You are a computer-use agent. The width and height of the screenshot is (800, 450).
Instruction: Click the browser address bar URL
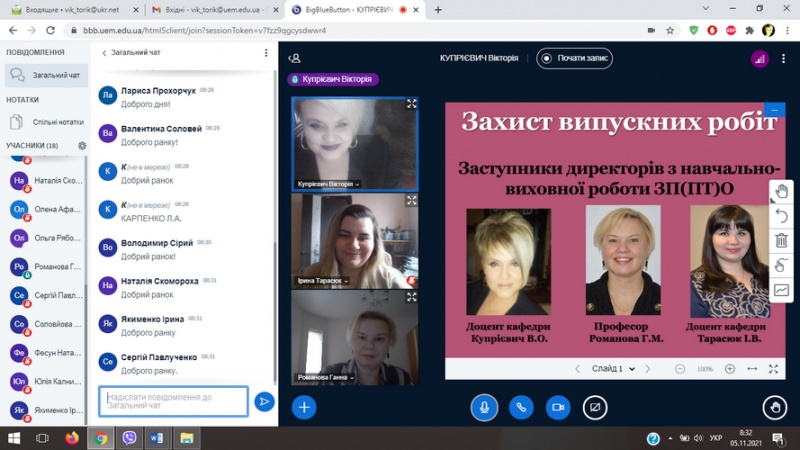pos(205,31)
